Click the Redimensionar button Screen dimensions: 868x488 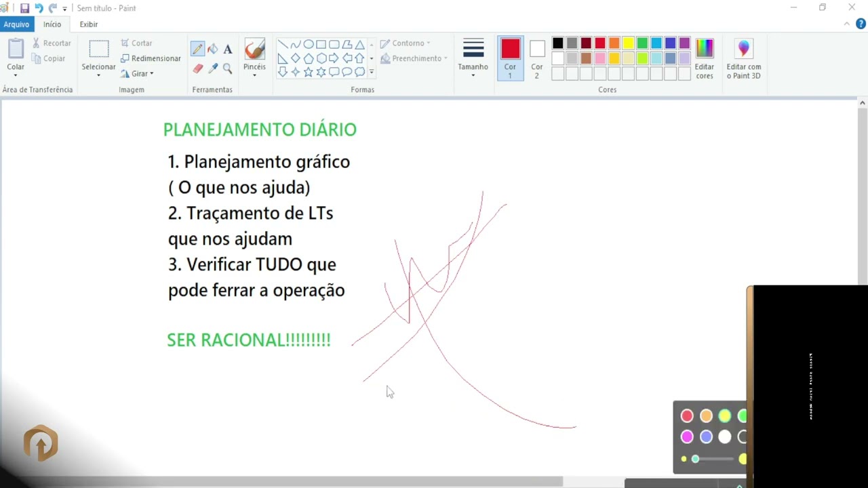[151, 59]
